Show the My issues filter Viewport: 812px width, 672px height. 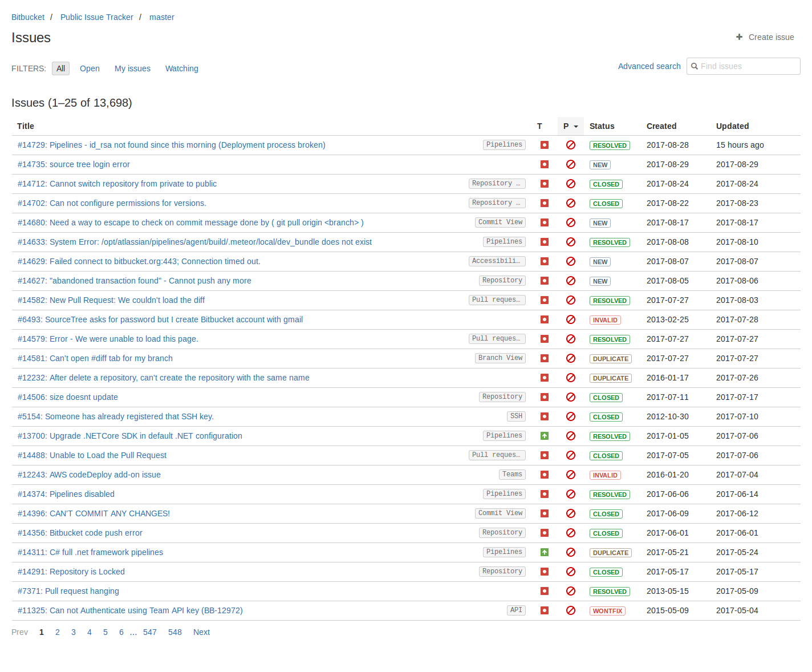pyautogui.click(x=132, y=68)
